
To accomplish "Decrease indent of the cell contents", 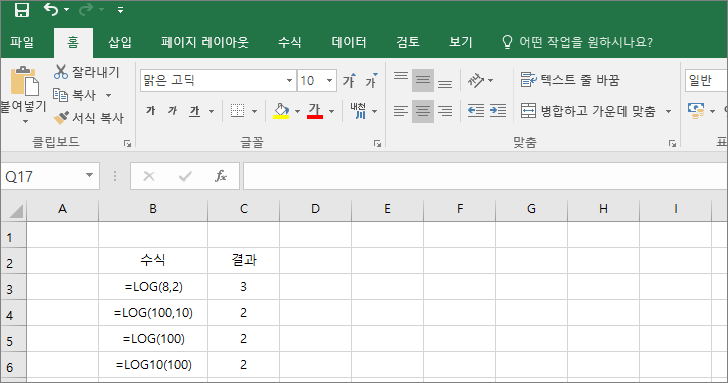I will coord(476,111).
